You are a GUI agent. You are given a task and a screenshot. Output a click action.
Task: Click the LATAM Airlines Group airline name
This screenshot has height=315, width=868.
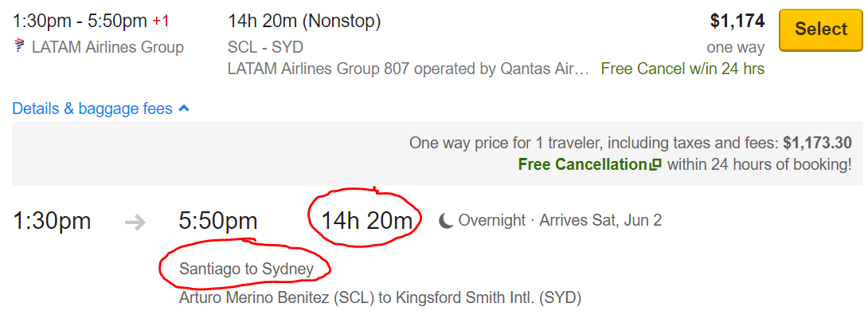108,47
